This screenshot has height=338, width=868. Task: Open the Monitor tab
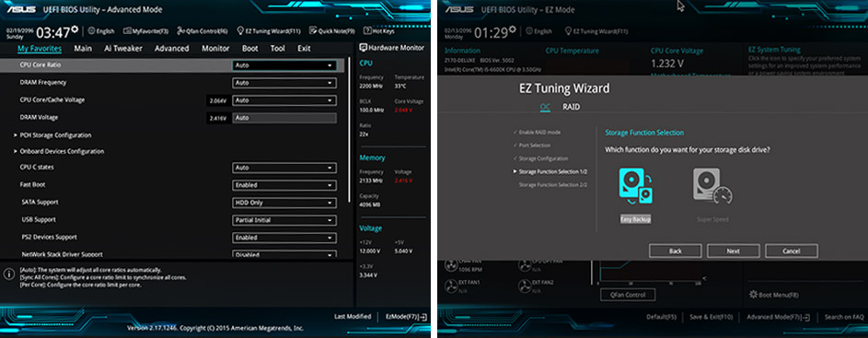[215, 48]
